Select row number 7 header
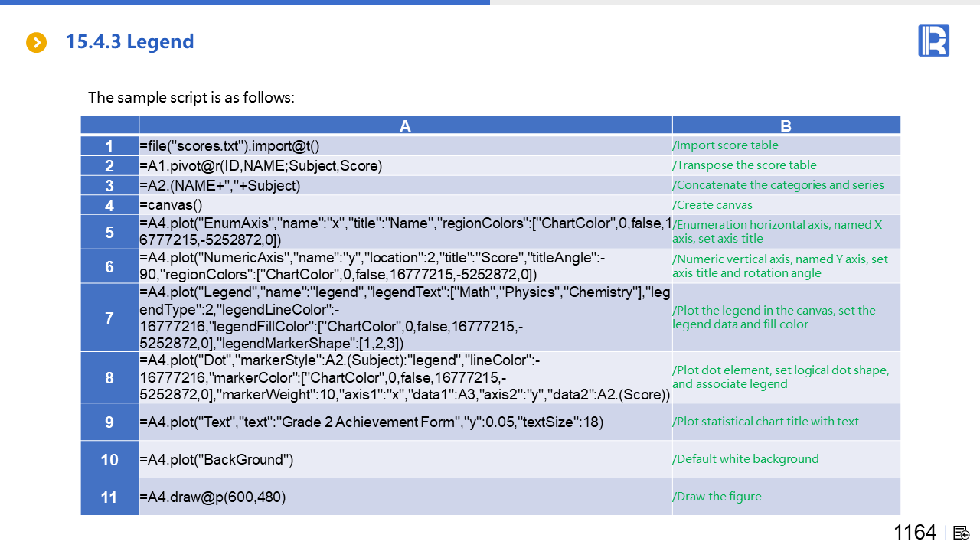The height and width of the screenshot is (551, 980). (x=109, y=318)
